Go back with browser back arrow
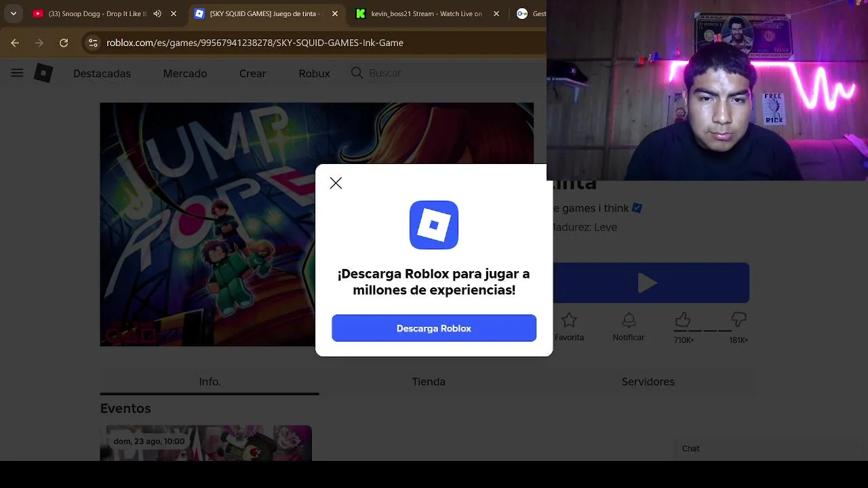868x488 pixels. 15,43
